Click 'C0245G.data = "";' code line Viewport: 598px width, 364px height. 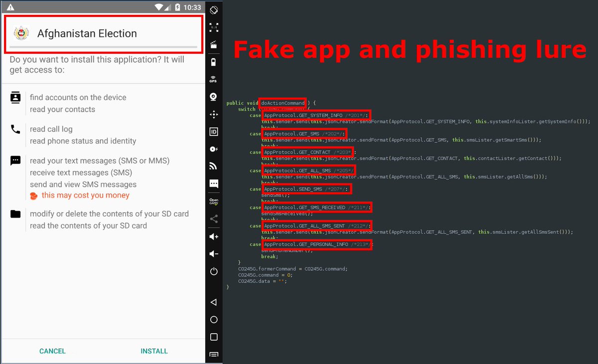click(x=262, y=281)
